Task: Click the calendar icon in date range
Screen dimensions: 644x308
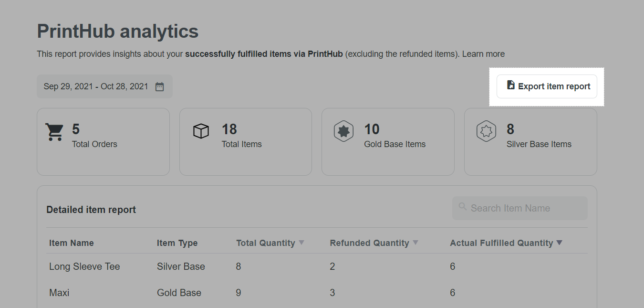Action: click(x=160, y=86)
